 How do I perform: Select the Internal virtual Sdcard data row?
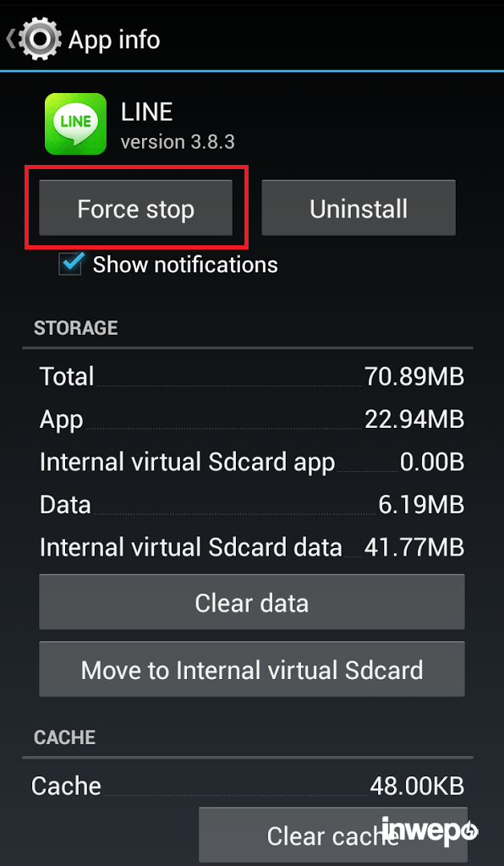[252, 547]
